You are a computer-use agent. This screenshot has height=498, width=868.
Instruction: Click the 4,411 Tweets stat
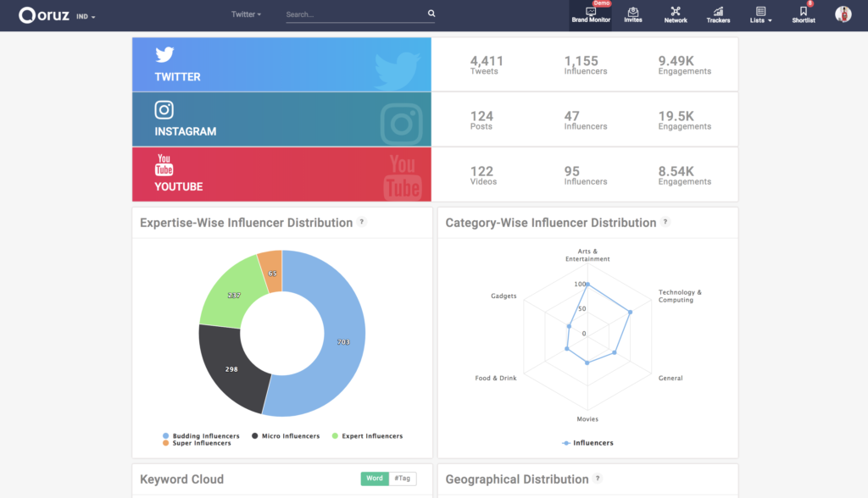pyautogui.click(x=486, y=64)
